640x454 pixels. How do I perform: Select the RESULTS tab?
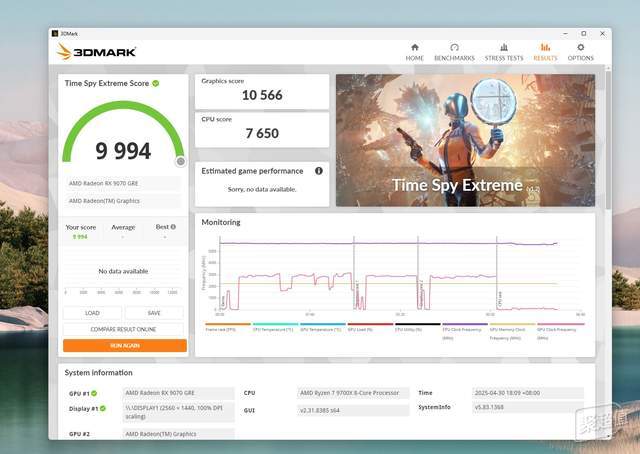[545, 52]
